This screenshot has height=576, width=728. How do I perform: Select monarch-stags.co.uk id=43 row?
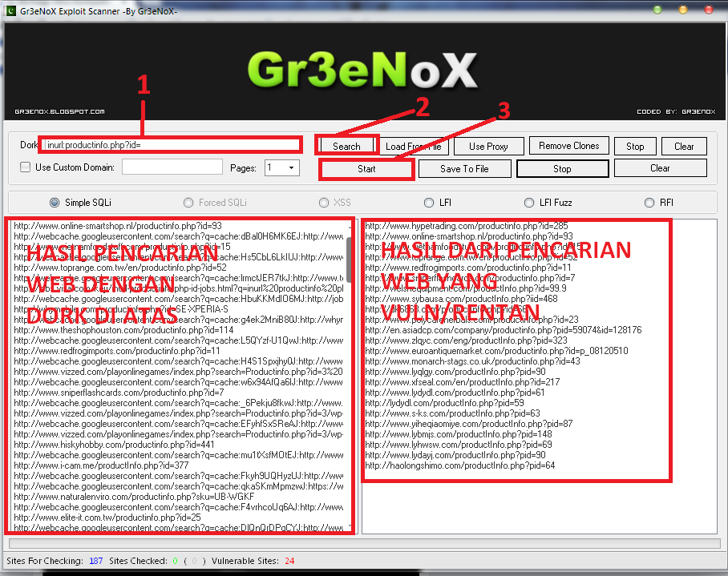pyautogui.click(x=473, y=361)
